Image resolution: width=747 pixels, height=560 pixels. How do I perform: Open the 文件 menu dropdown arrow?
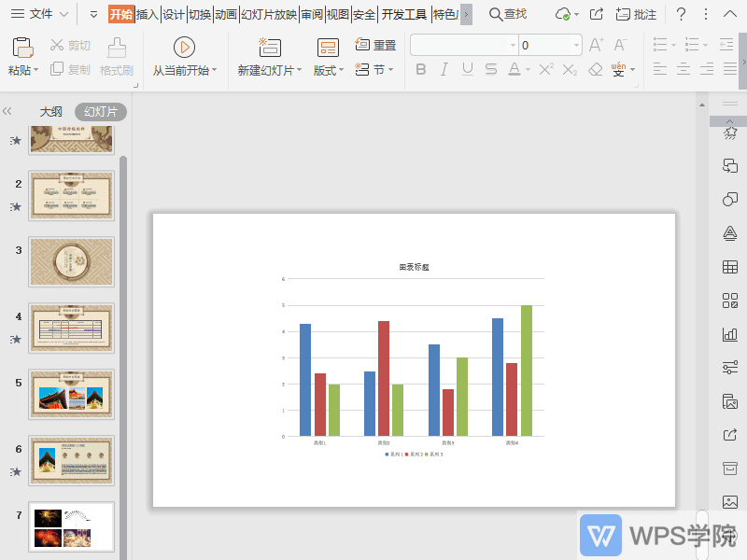63,14
